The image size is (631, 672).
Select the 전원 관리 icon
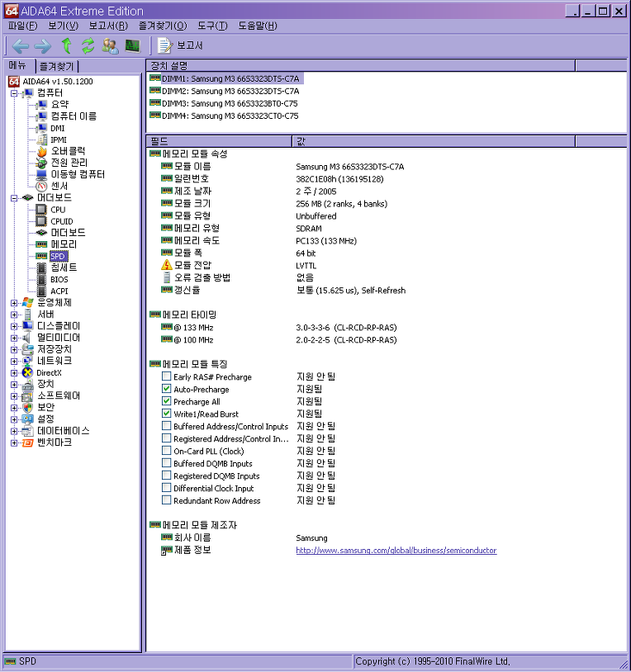pos(41,163)
